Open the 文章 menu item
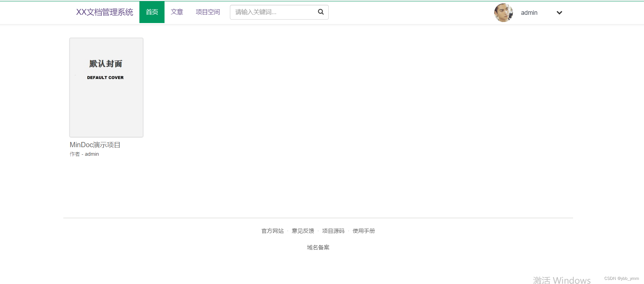Viewport: 644px width, 284px height. [x=177, y=12]
